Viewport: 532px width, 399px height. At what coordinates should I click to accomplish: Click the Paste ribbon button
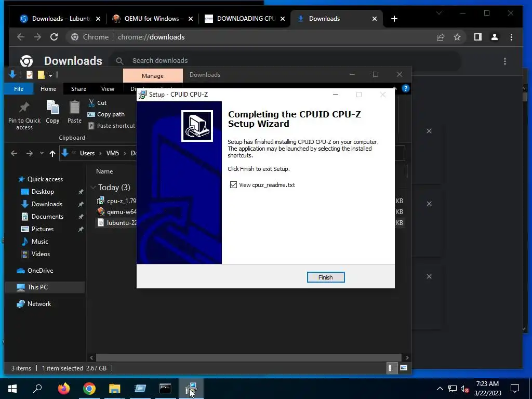[x=74, y=112]
